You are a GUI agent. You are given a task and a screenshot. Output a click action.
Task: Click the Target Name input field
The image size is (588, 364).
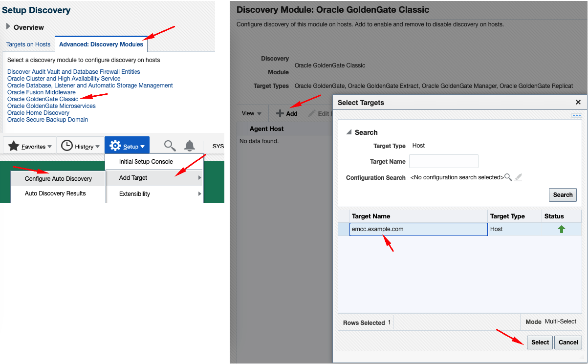click(x=443, y=161)
